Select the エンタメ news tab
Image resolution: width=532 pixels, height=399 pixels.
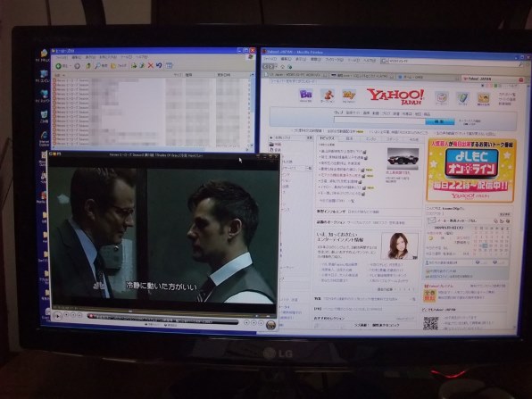[x=370, y=139]
